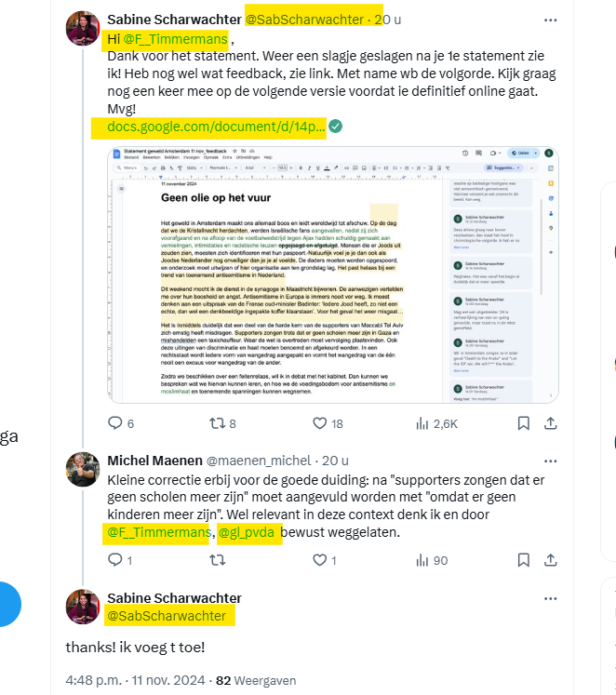Share Michel Maenen's tweet
Image resolution: width=616 pixels, height=695 pixels.
[550, 560]
